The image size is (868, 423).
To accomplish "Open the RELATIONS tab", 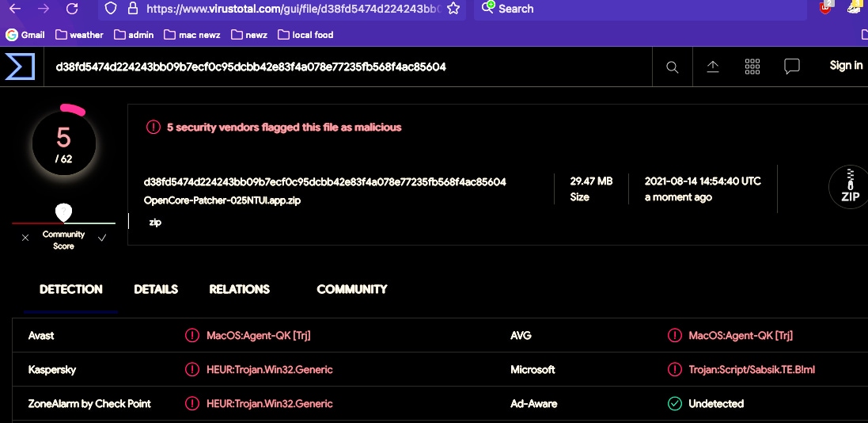I will [239, 289].
